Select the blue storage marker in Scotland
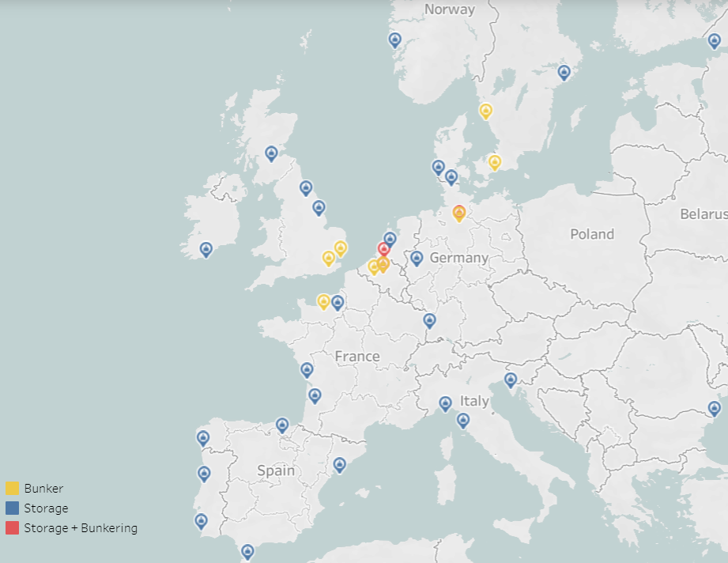Screen dimensions: 728x563 click(271, 153)
